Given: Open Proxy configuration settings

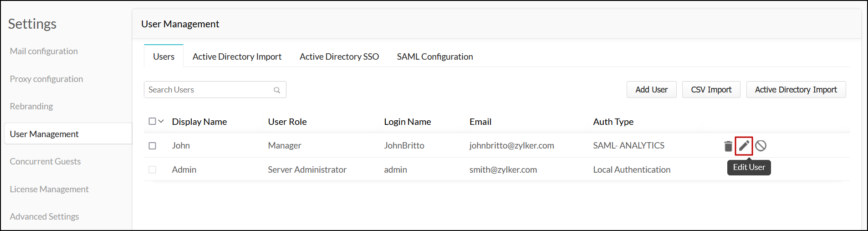Looking at the screenshot, I should click(x=46, y=79).
